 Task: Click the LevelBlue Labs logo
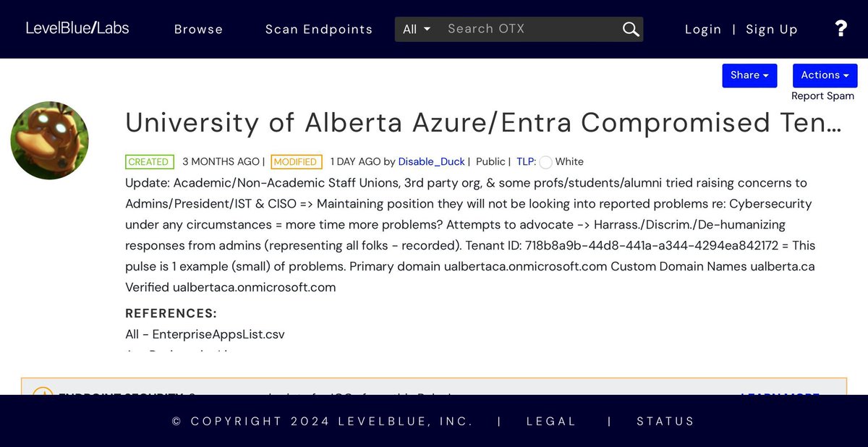77,28
